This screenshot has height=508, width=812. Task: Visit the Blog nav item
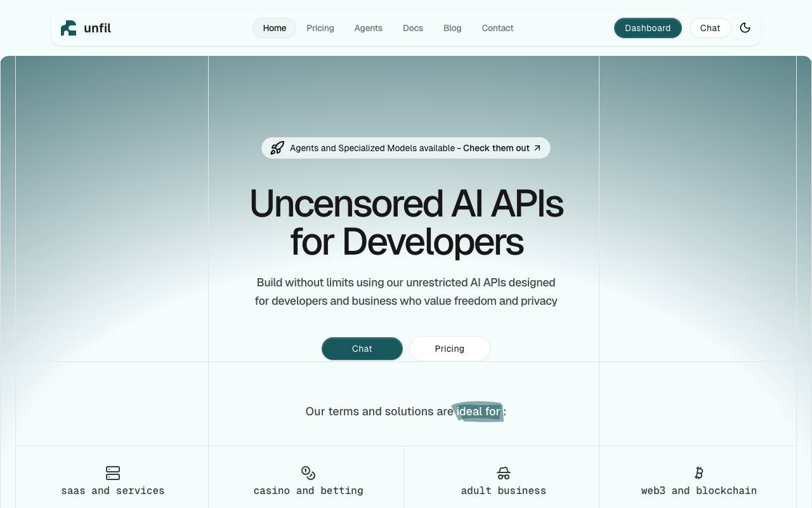[x=452, y=28]
